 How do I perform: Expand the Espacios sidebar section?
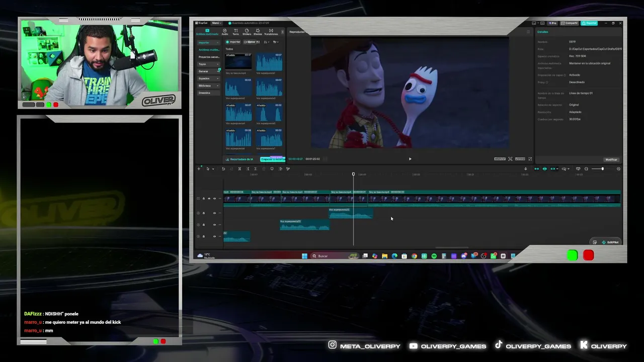point(209,78)
